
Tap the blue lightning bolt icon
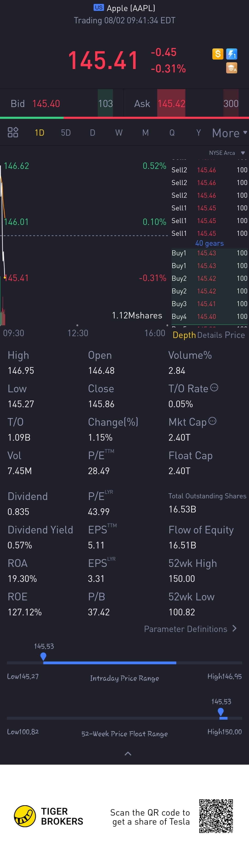[x=231, y=54]
